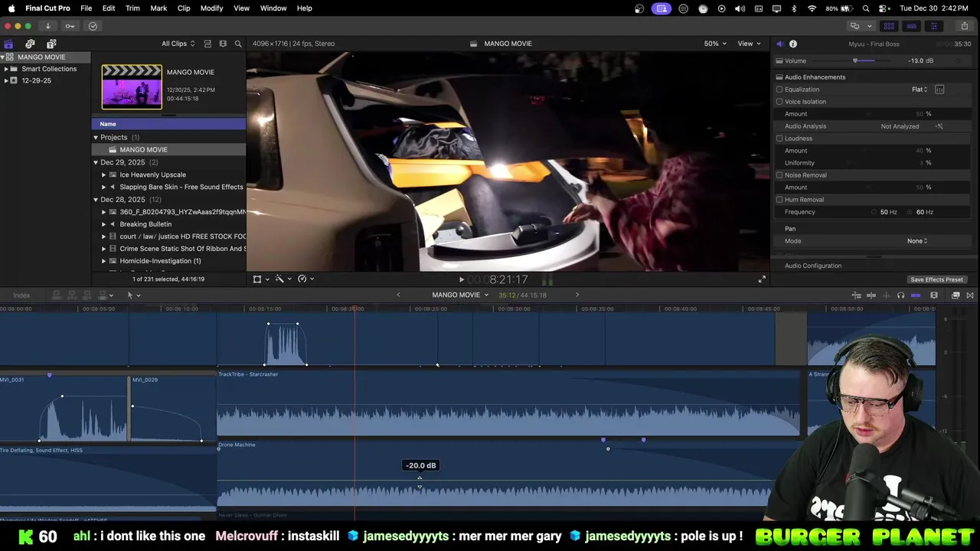Viewport: 980px width, 551px height.
Task: Enter fullscreen viewer with expand arrows
Action: tap(761, 279)
